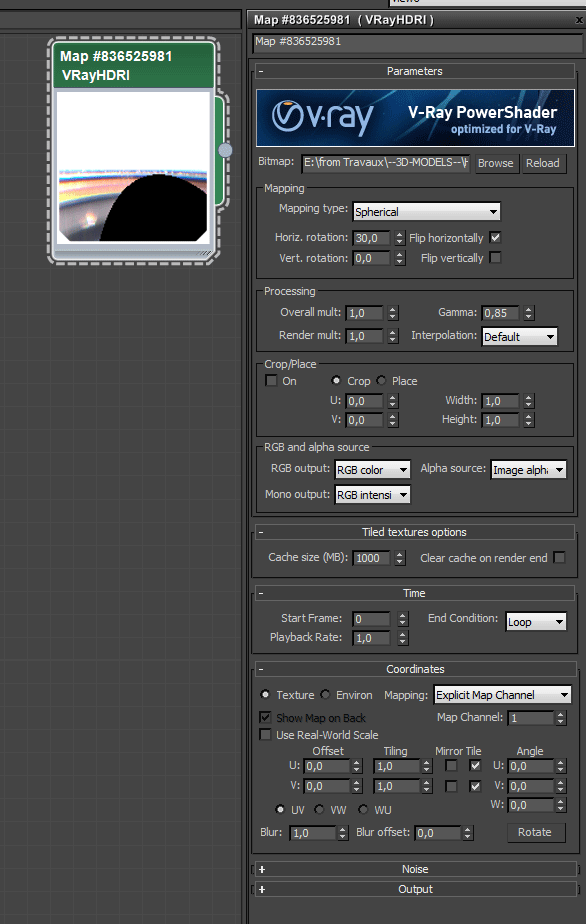Enable the Flip vertically checkbox
586x924 pixels.
(495, 258)
